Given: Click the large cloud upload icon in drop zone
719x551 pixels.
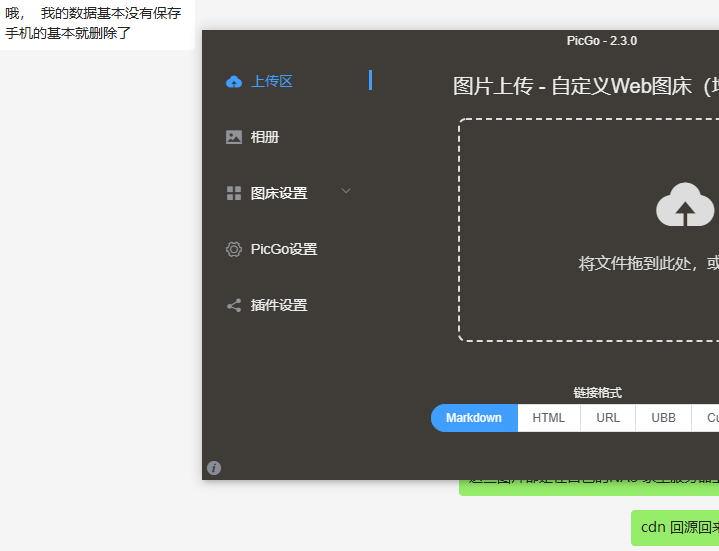Looking at the screenshot, I should click(x=685, y=206).
